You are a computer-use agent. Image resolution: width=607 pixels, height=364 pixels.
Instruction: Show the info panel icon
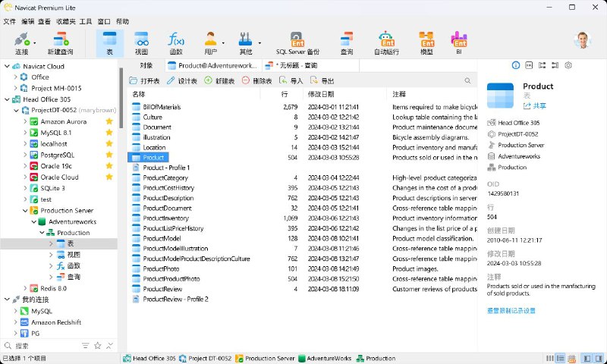[516, 65]
